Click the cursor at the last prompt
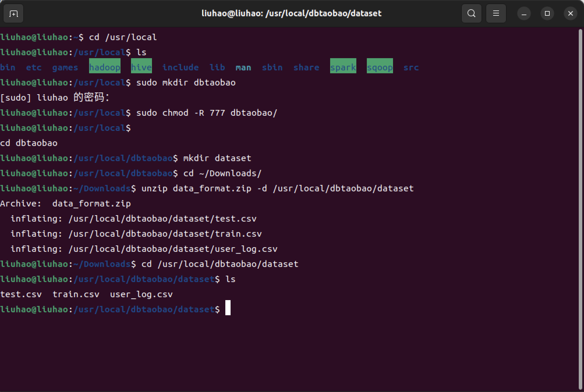The height and width of the screenshot is (392, 584). point(228,308)
